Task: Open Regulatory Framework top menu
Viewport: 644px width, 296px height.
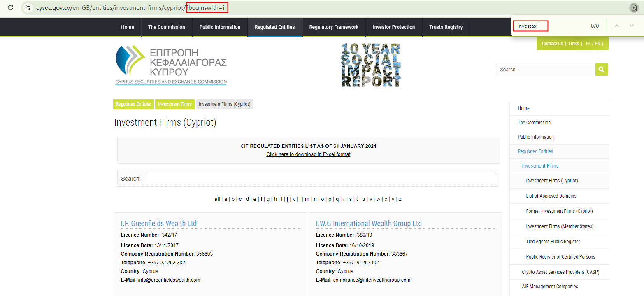Action: pos(334,27)
